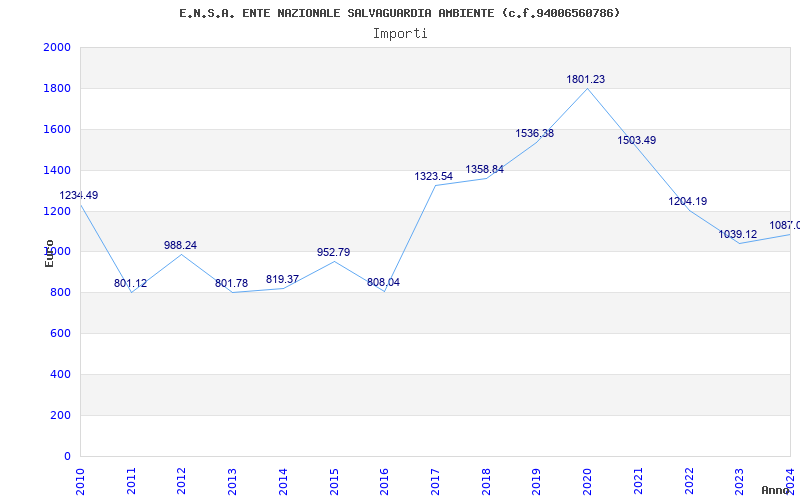Viewport: 800px width, 500px height.
Task: Click the chart title E.N.S.A. ENTE NAZIONALE
Action: click(x=399, y=13)
